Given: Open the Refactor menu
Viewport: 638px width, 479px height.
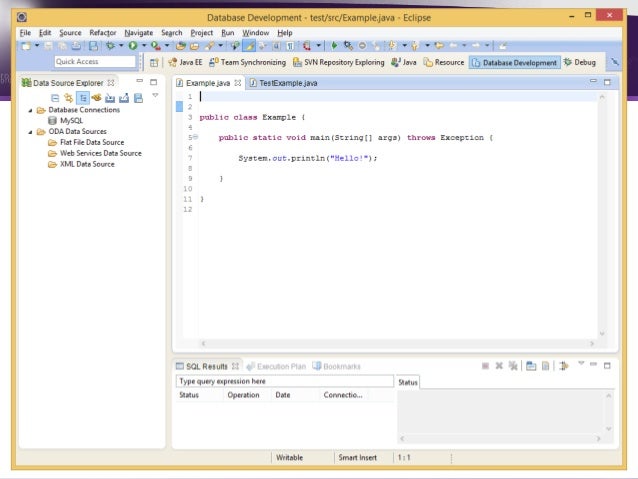Looking at the screenshot, I should (x=102, y=32).
